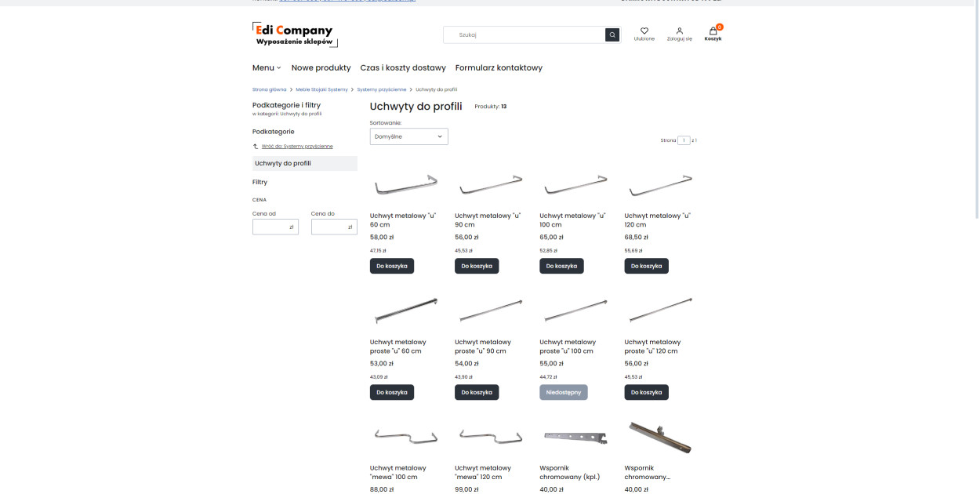Go to Formularz kontaktowy
The height and width of the screenshot is (494, 980).
[499, 67]
